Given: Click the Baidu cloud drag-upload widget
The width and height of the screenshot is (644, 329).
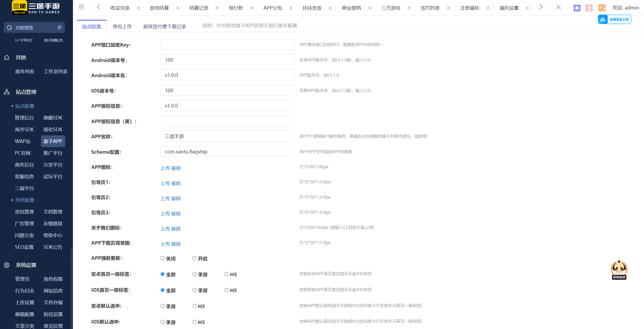Looking at the screenshot, I should point(614,20).
